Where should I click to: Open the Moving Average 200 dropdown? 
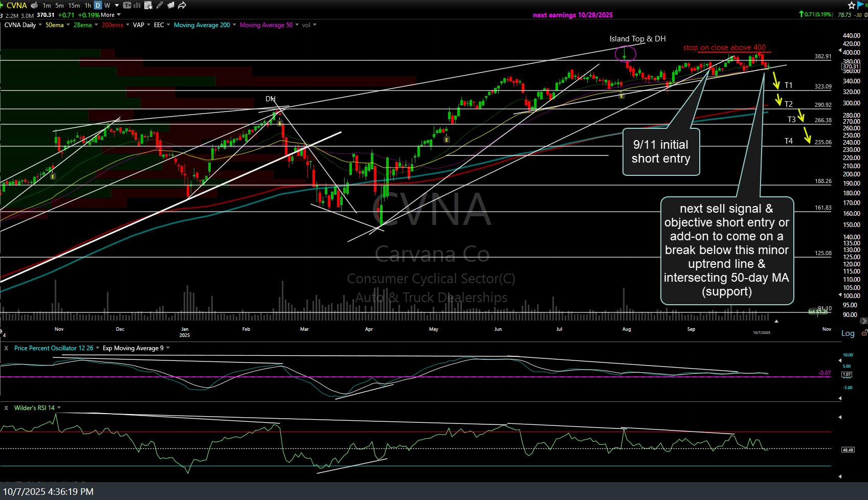coord(234,25)
